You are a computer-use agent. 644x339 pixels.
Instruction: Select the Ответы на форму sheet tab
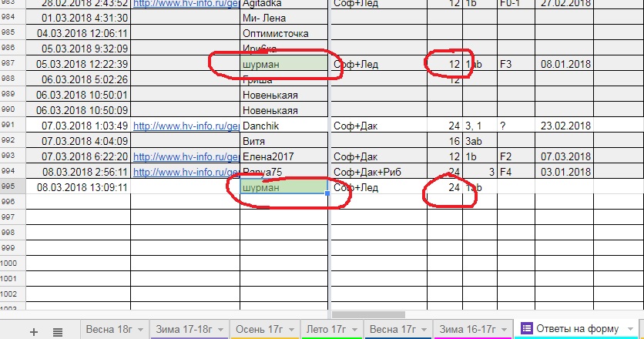577,329
